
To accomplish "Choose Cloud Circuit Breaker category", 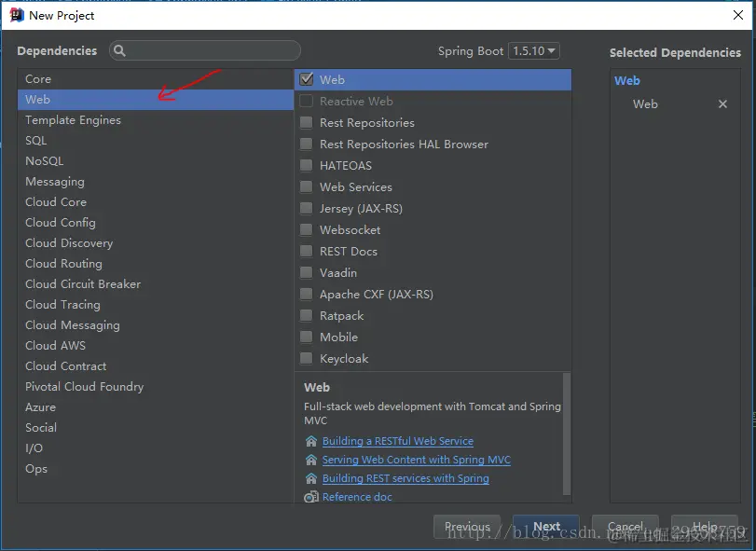I will (x=156, y=284).
